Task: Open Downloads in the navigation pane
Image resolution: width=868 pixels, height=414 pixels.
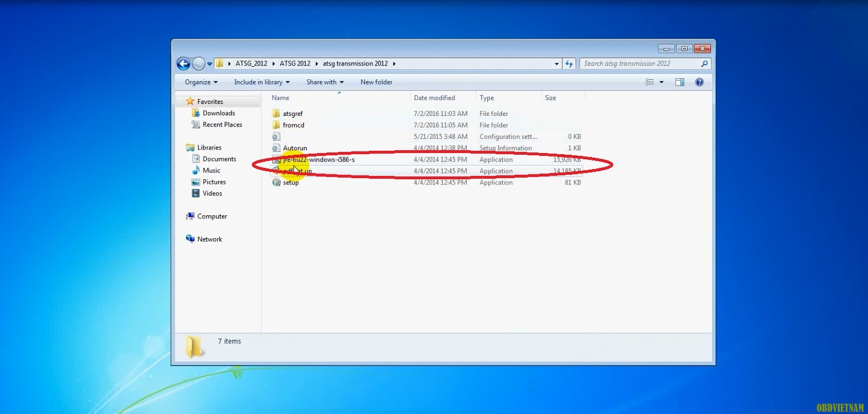Action: 219,113
